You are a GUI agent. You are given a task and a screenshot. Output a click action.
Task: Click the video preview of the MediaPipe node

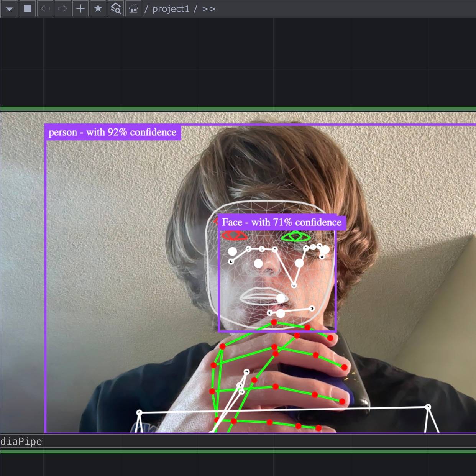238,272
